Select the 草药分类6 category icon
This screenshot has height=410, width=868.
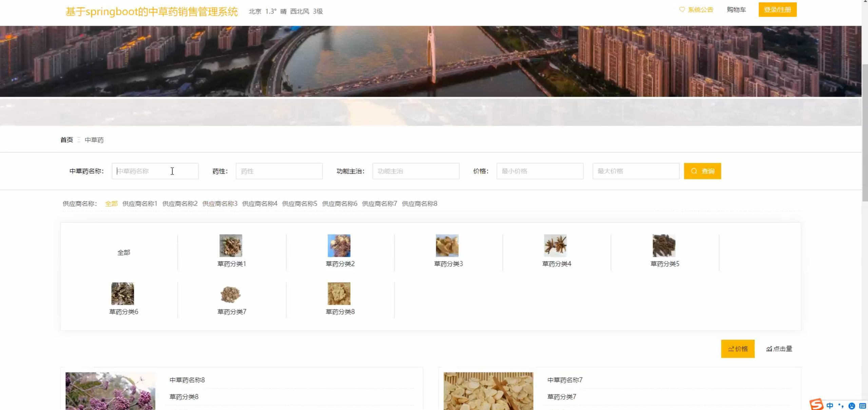point(122,293)
